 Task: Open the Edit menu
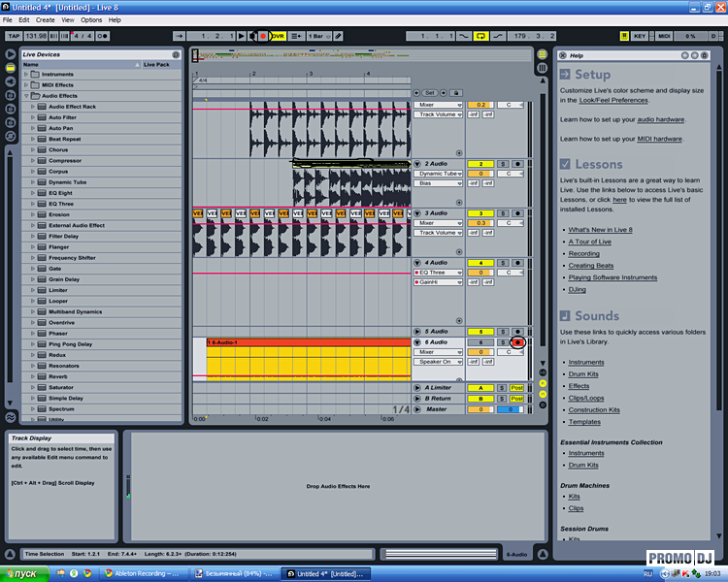click(x=24, y=20)
